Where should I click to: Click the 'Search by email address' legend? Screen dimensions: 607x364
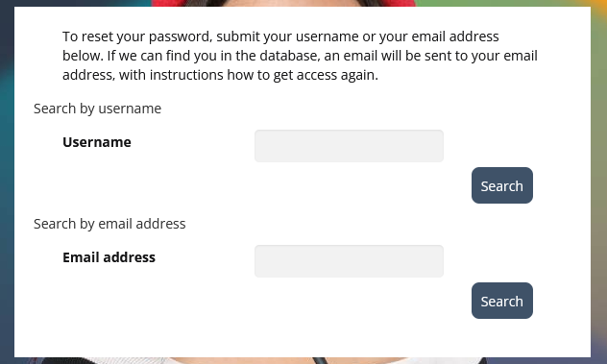click(109, 224)
